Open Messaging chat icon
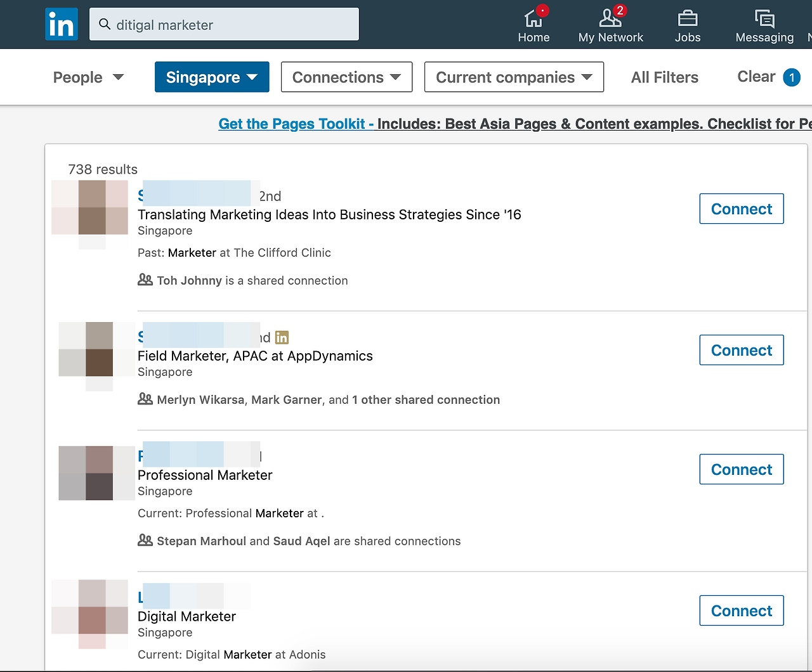 coord(764,18)
